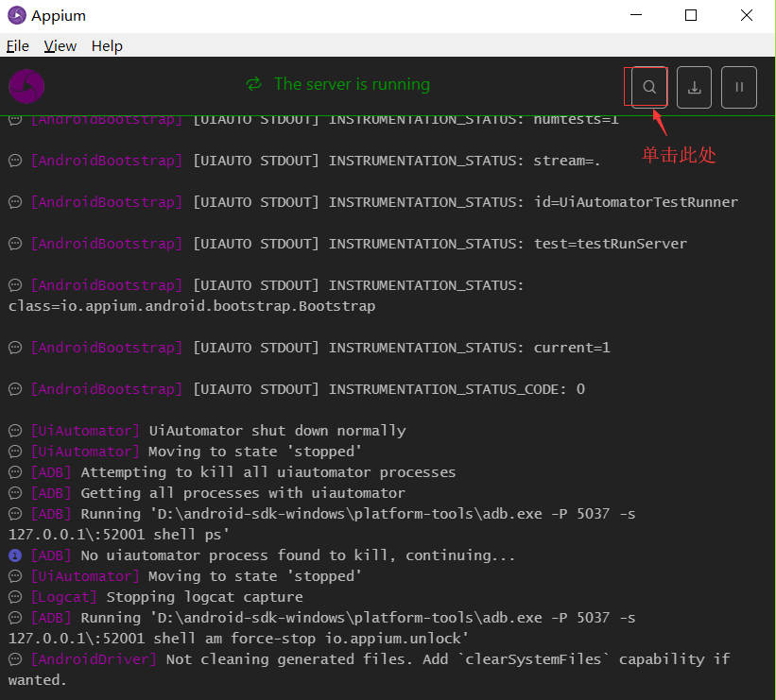This screenshot has height=700, width=776.
Task: Click the text 'No uiautomator process found to kill'
Action: (234, 555)
